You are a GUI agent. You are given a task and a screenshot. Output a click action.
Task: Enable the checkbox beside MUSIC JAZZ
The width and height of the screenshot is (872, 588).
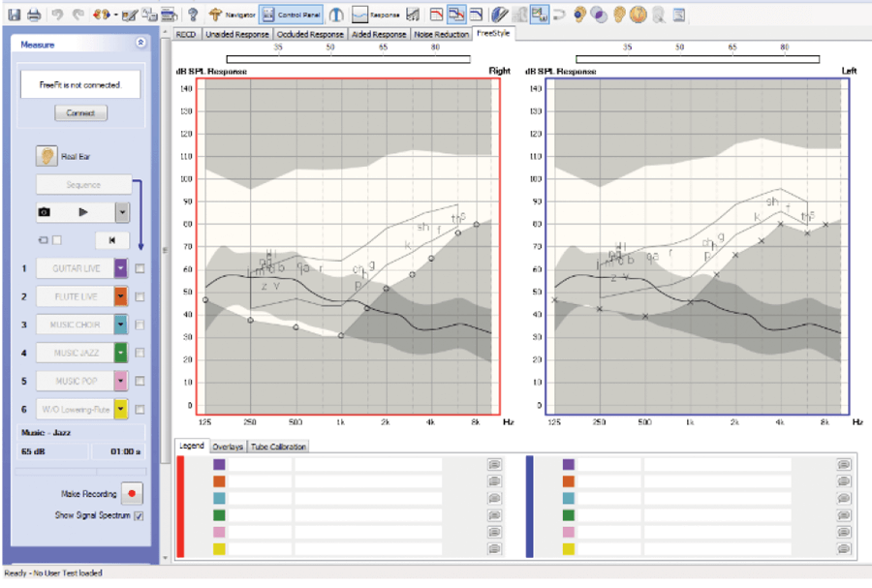pos(141,353)
